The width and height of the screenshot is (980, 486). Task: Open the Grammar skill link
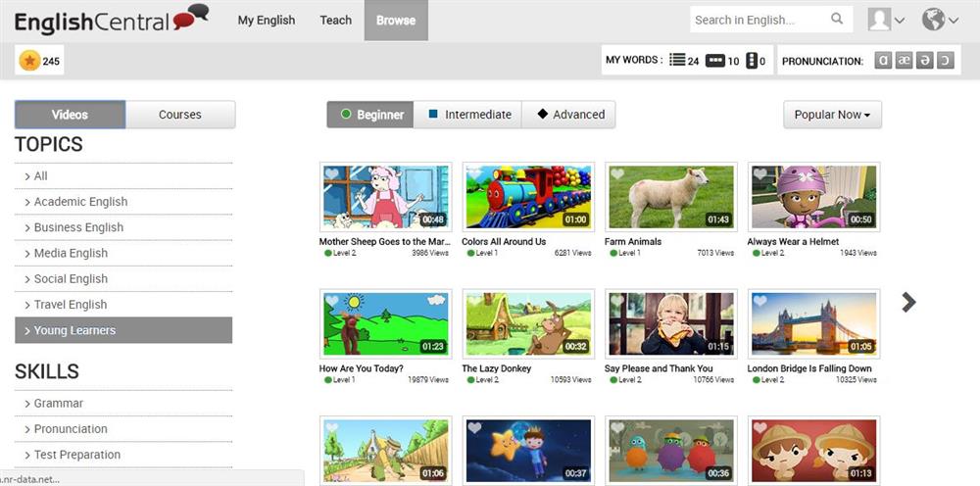pyautogui.click(x=59, y=403)
